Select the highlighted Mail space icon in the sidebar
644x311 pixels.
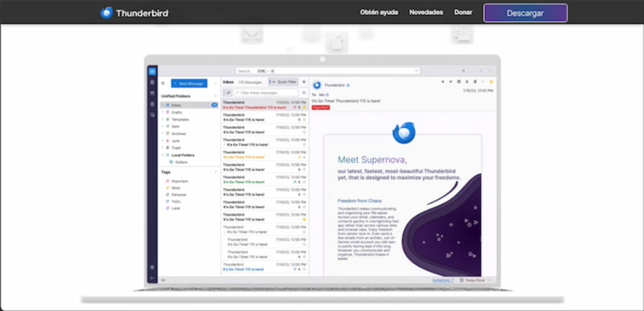[152, 71]
